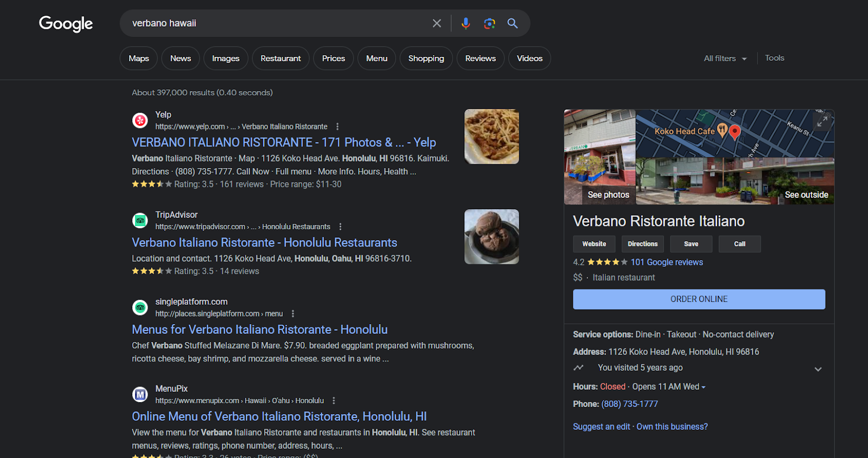Click the Call button
Image resolution: width=868 pixels, height=458 pixels.
pyautogui.click(x=740, y=244)
